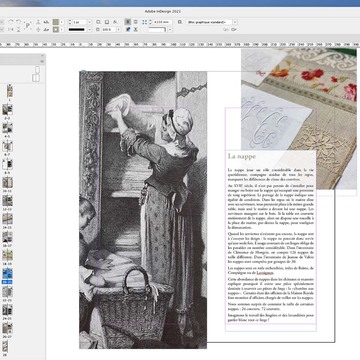Click the 'P' flip-rotation indicator
Image resolution: width=360 pixels, height=360 pixels.
[x=27, y=26]
